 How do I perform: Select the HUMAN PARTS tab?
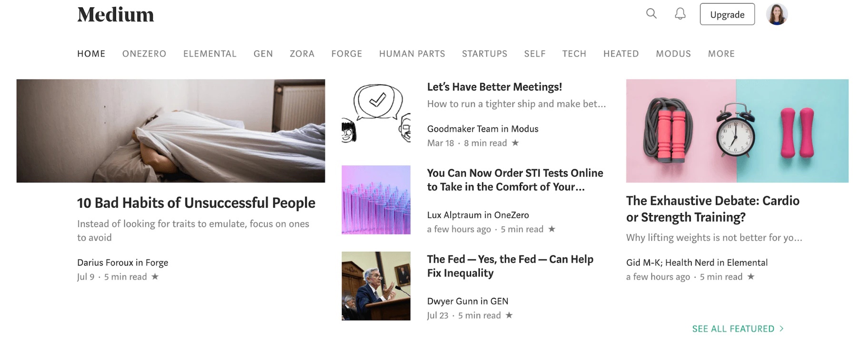pos(412,54)
